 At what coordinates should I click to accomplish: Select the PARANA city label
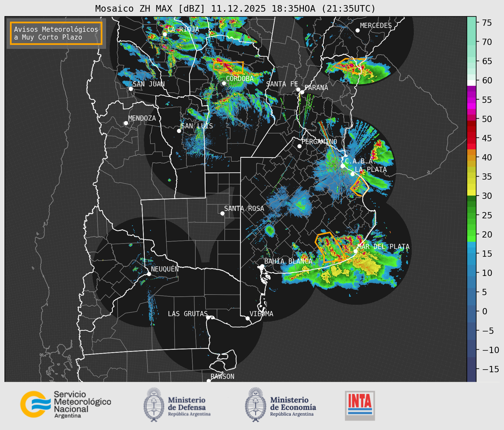(316, 88)
